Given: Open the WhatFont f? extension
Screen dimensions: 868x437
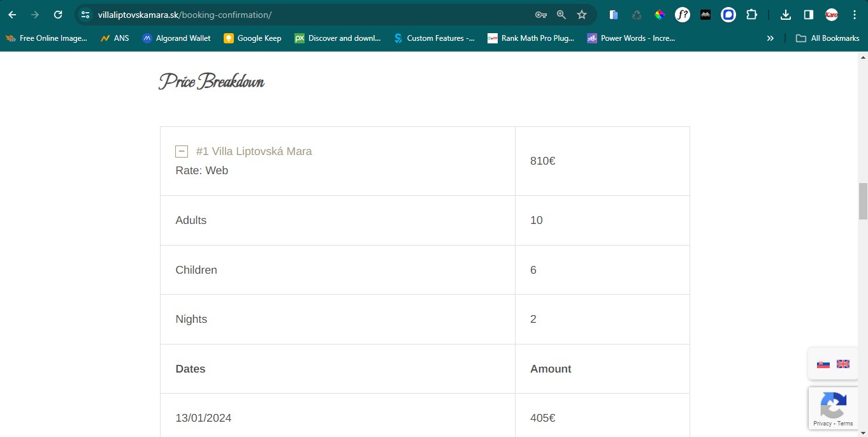Looking at the screenshot, I should point(683,15).
